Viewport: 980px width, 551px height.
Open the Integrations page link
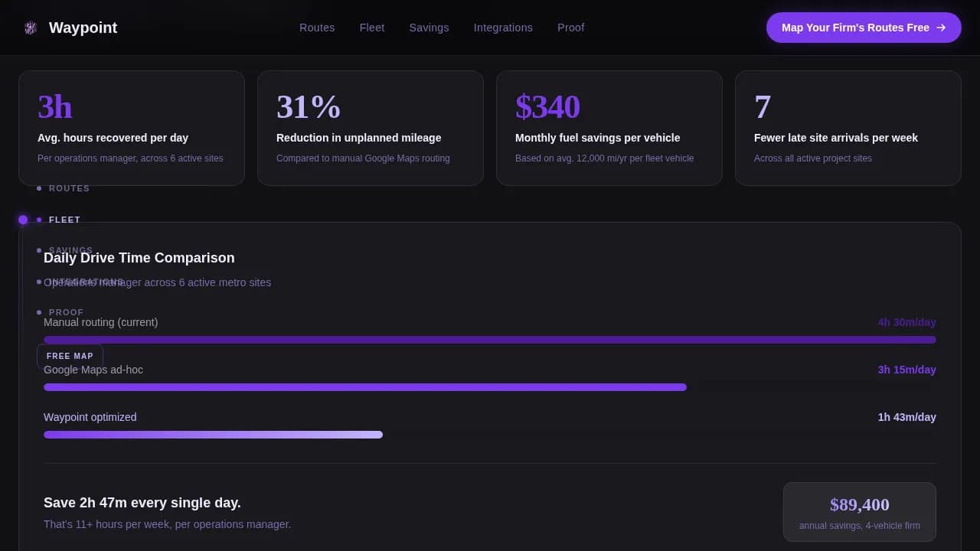coord(503,28)
